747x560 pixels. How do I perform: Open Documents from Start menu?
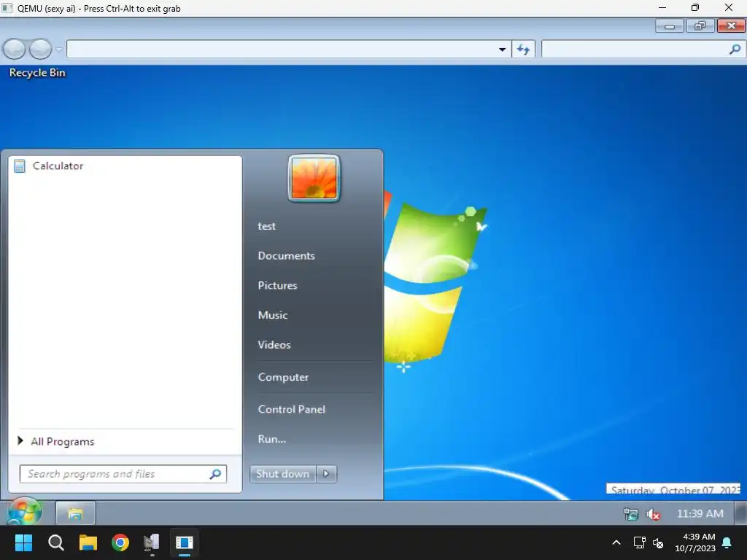286,256
